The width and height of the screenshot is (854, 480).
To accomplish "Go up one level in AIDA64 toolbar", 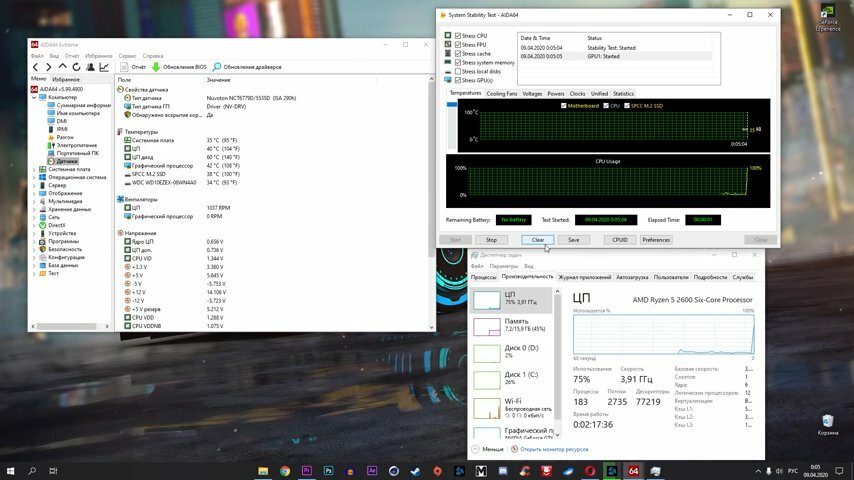I will click(x=63, y=66).
